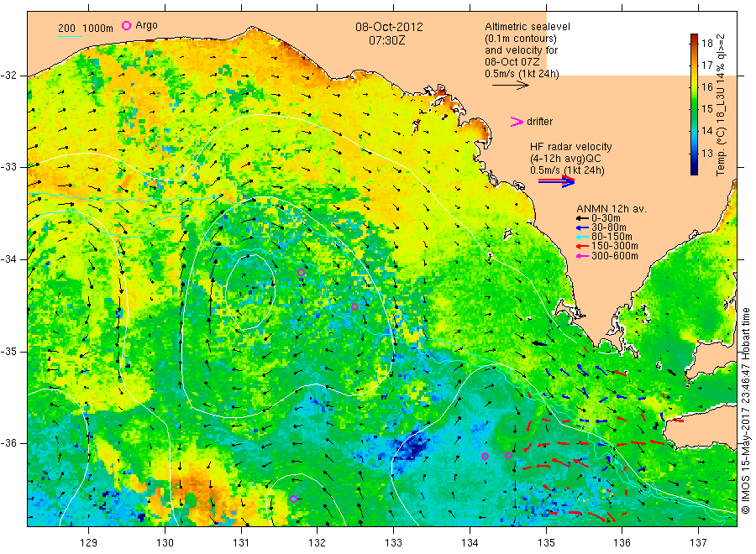Click the Argo float marker near 134.5°E, 36.1°S
This screenshot has width=756, height=554.
click(x=509, y=456)
